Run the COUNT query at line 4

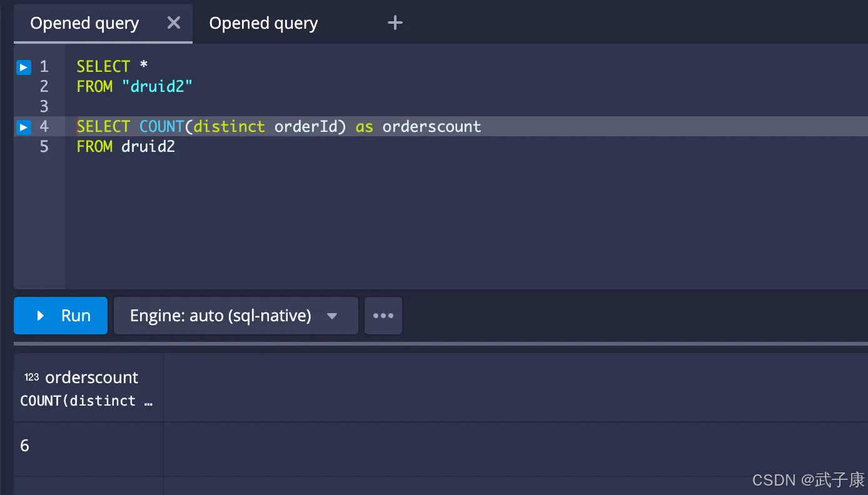(x=24, y=127)
